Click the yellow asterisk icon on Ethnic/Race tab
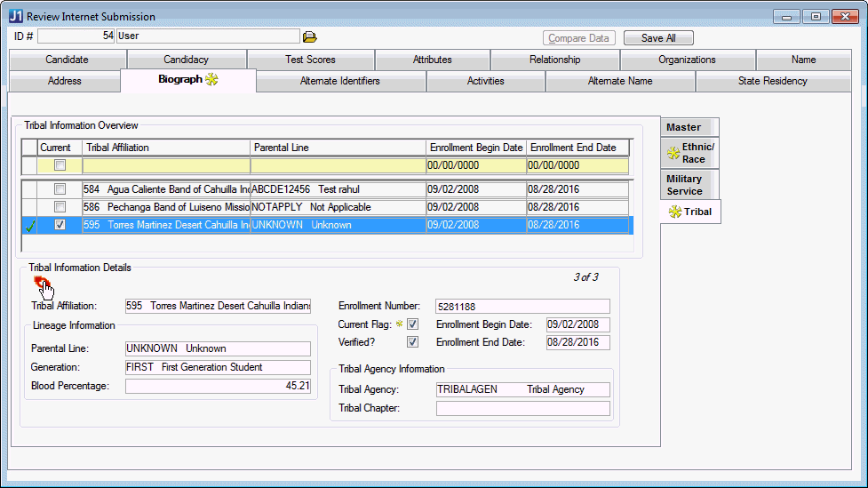 pos(673,153)
